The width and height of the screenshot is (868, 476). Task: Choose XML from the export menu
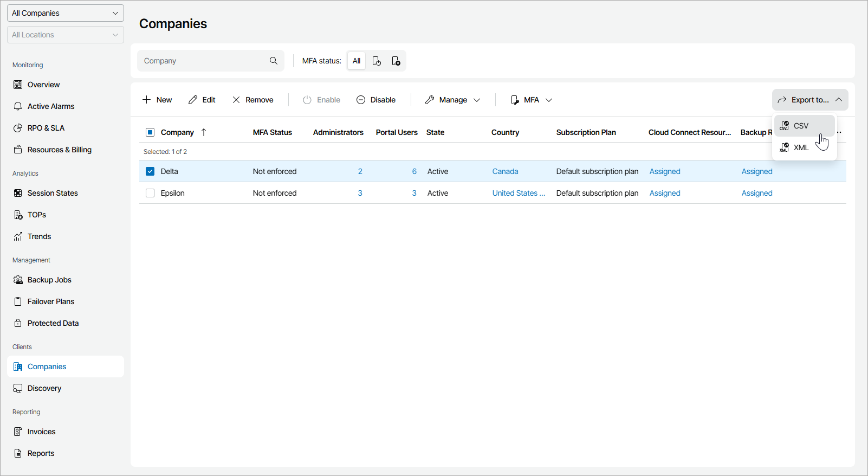tap(801, 147)
